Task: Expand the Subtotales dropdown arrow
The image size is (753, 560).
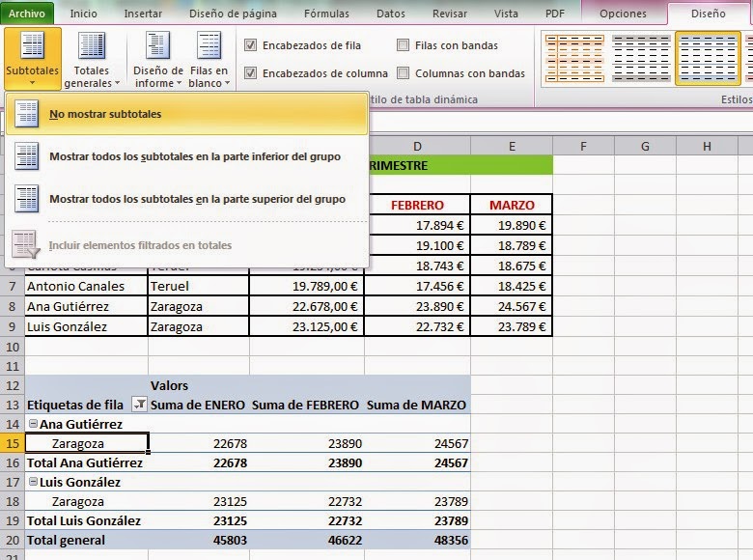Action: [x=32, y=83]
